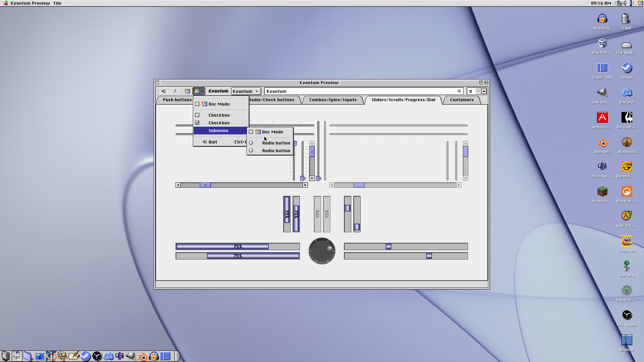
Task: Switch to the Push buttons tab
Action: (175, 100)
